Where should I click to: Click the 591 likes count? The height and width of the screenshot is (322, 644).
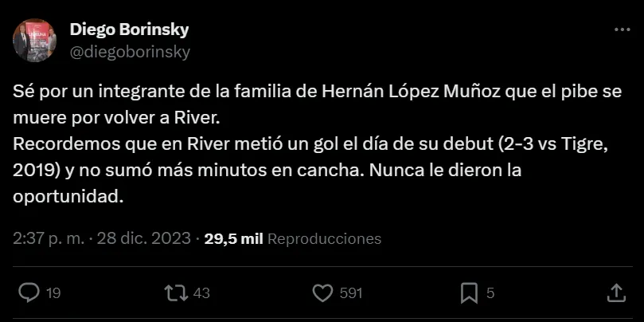[351, 293]
